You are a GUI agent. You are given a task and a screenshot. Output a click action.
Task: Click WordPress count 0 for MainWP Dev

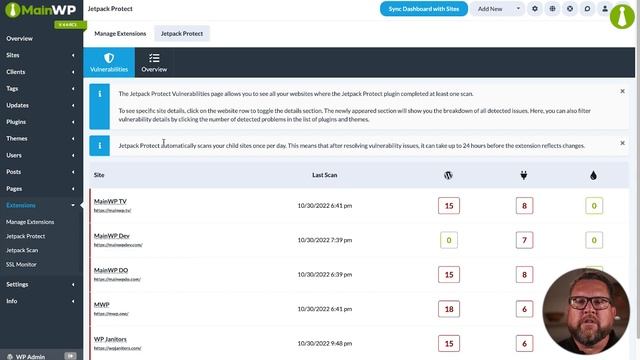(449, 240)
